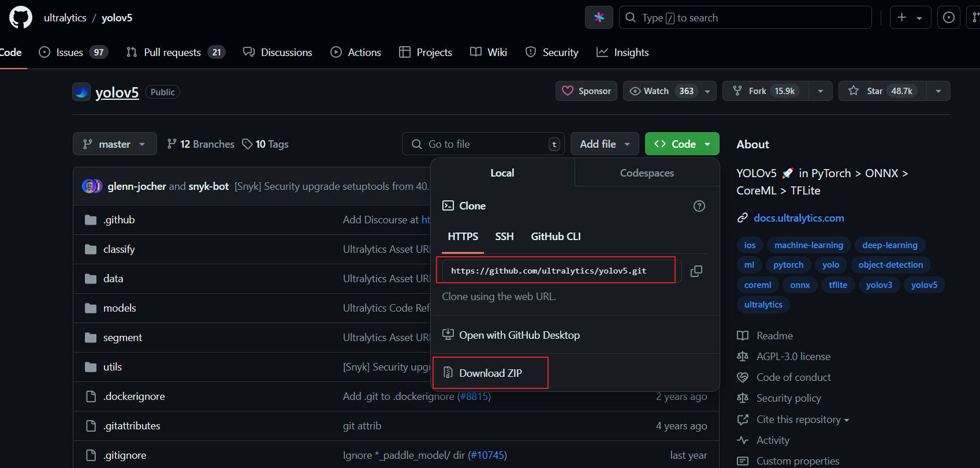Expand the create new plus dropdown

(910, 17)
